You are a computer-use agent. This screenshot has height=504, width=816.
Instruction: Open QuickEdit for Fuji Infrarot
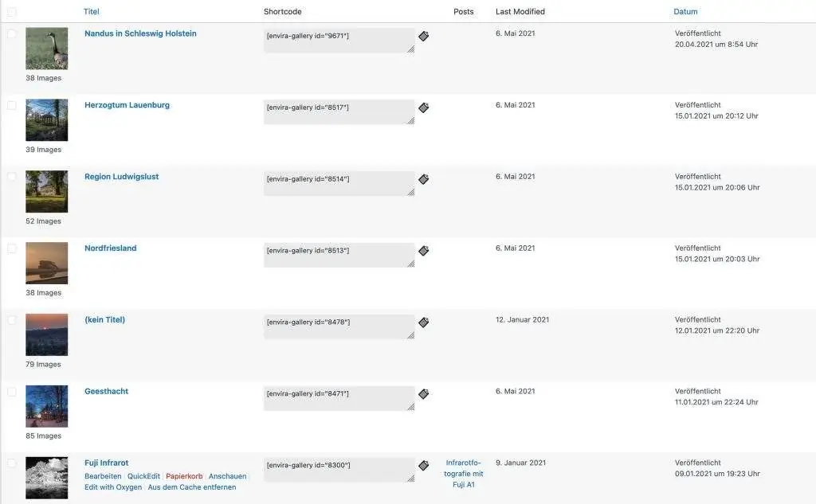pyautogui.click(x=143, y=476)
